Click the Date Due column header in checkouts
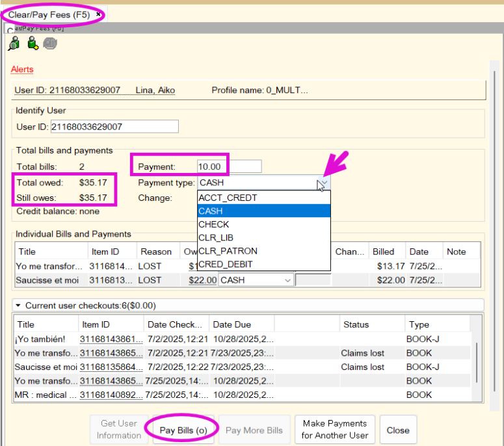 click(242, 324)
